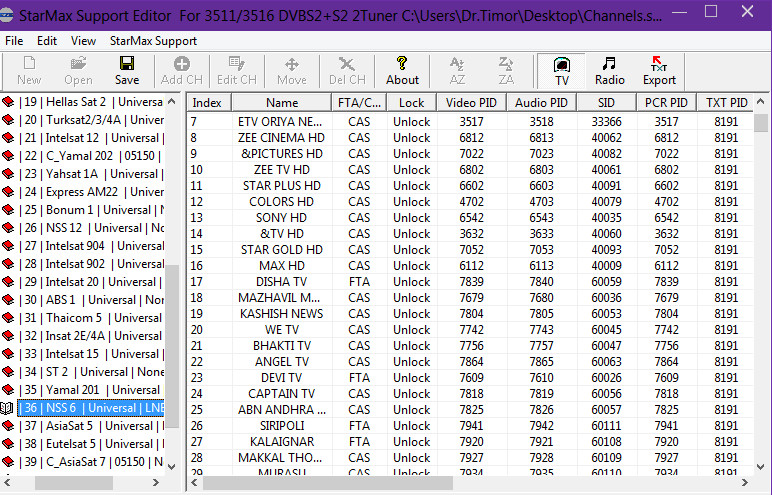The height and width of the screenshot is (495, 772).
Task: Click channel table horizontal scroll-right arrow
Action: [x=745, y=483]
